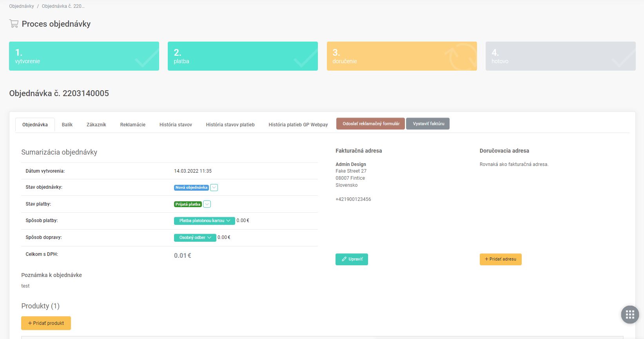The width and height of the screenshot is (644, 339).
Task: Click the shopping cart icon beside Proces objednávky
Action: 14,24
